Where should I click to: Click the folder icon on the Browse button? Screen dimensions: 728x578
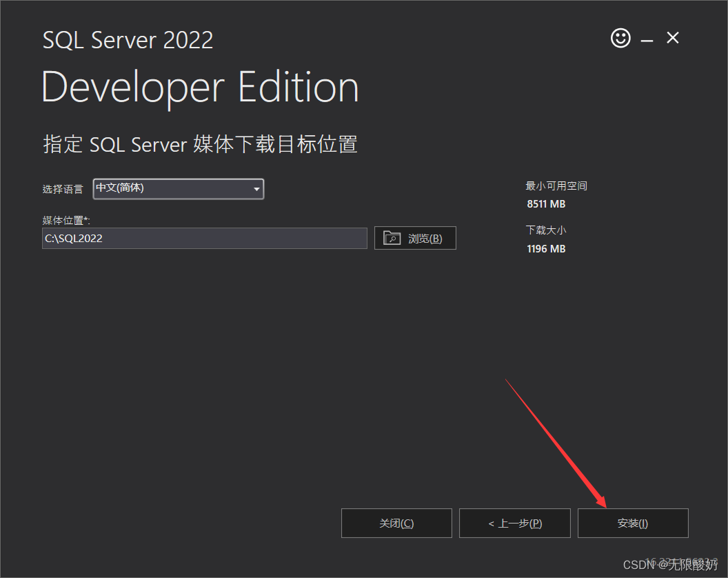pyautogui.click(x=392, y=239)
